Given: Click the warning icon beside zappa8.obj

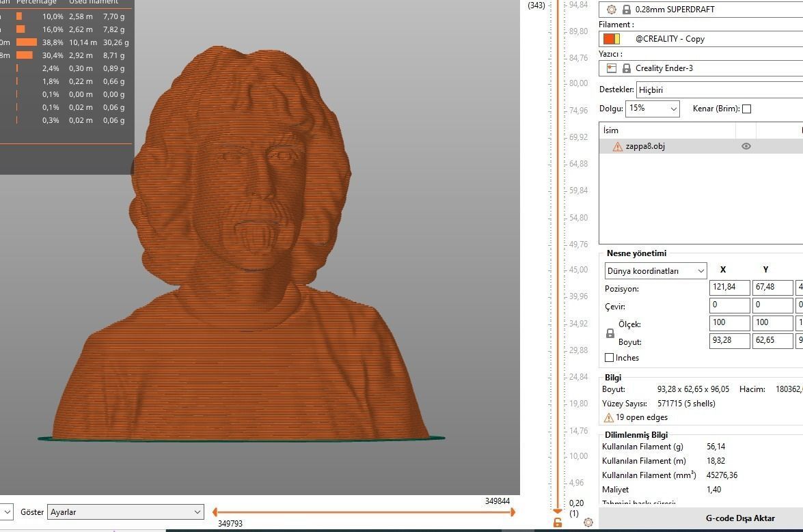Looking at the screenshot, I should pos(618,147).
